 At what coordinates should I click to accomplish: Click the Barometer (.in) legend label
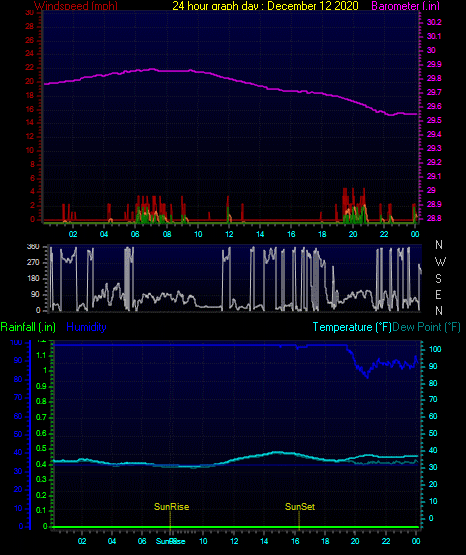point(405,6)
